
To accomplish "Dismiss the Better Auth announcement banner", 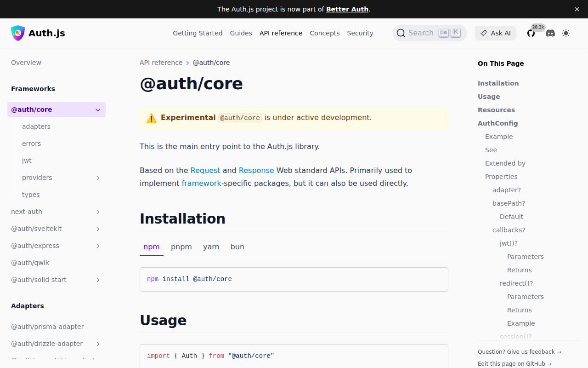I will (577, 9).
